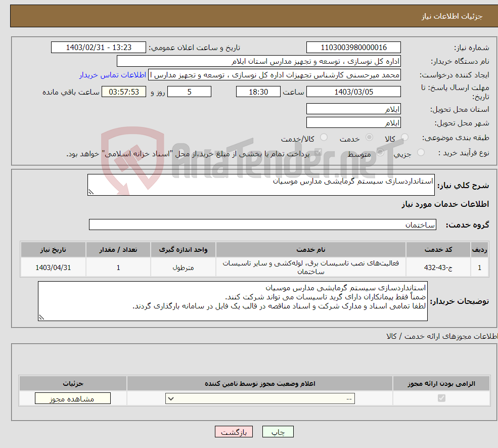Click the request number field 1103003980000016

pyautogui.click(x=353, y=48)
